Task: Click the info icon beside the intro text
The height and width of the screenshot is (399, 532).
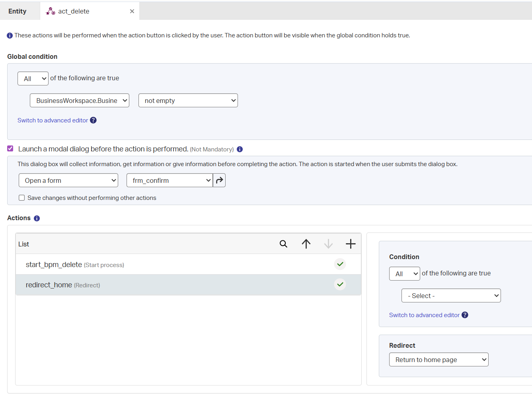Action: [x=10, y=36]
